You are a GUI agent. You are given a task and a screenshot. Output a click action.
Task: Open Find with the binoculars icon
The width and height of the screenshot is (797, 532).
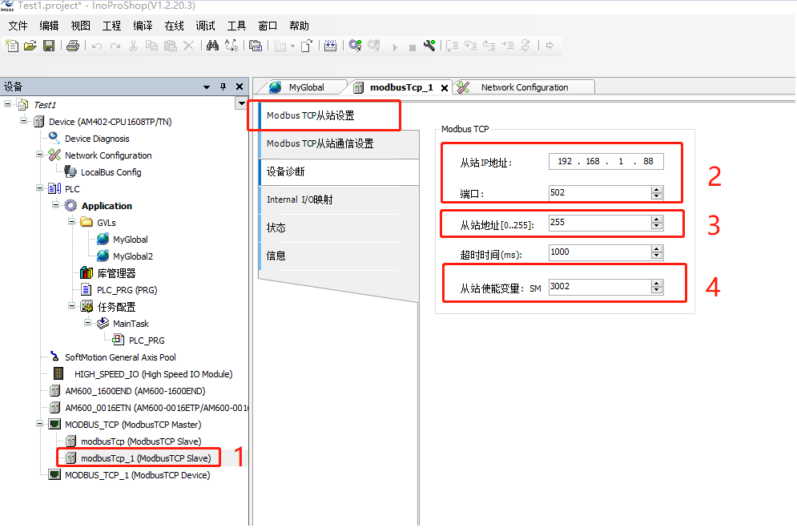point(212,46)
